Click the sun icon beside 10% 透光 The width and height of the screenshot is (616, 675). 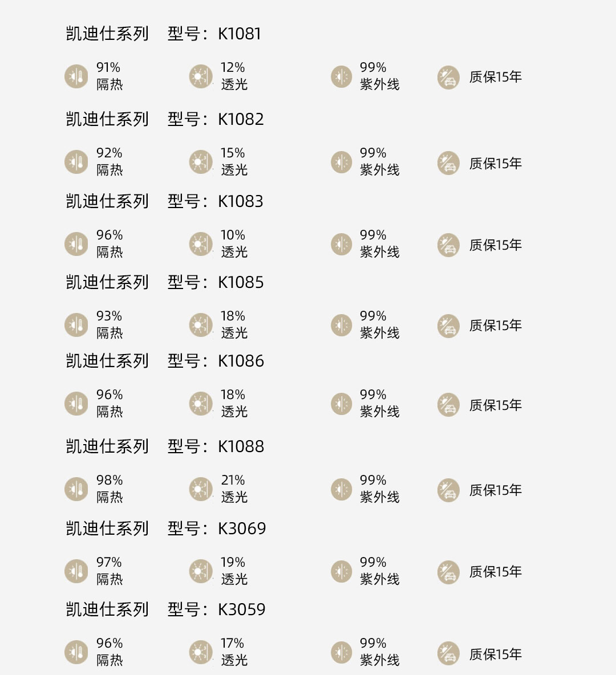(201, 243)
